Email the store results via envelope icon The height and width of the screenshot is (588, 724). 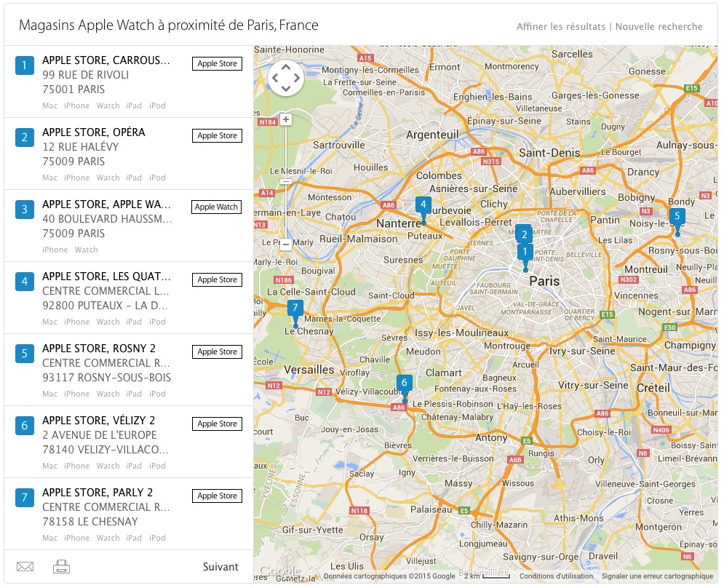click(x=25, y=566)
